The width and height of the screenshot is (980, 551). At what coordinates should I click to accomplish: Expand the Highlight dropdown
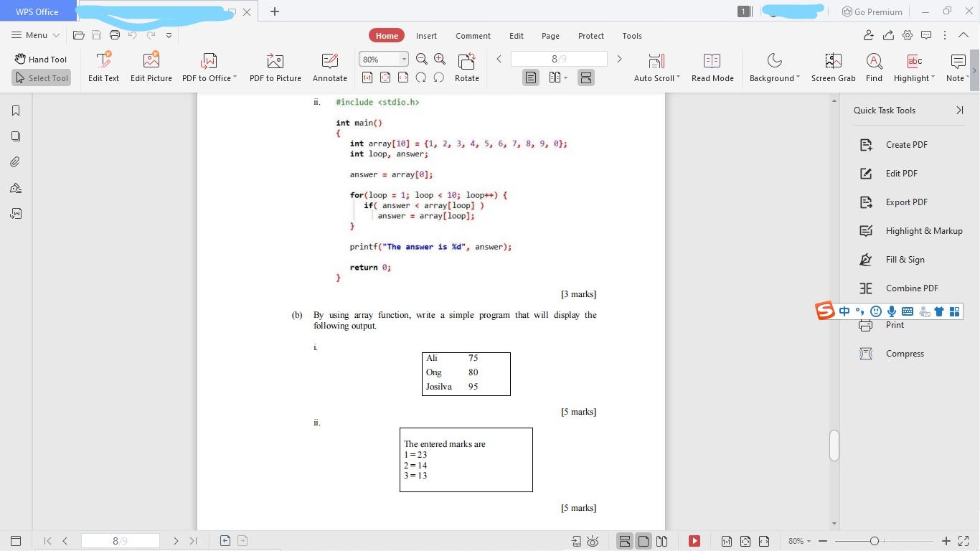933,77
